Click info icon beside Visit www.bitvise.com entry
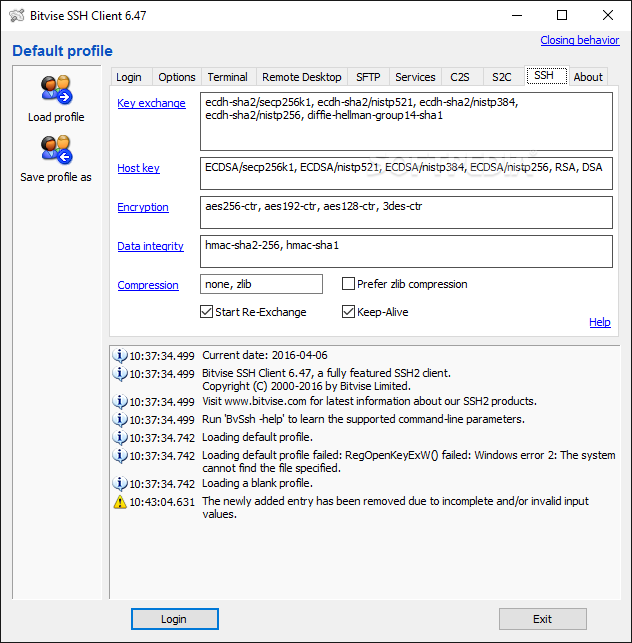This screenshot has width=632, height=643. click(120, 401)
